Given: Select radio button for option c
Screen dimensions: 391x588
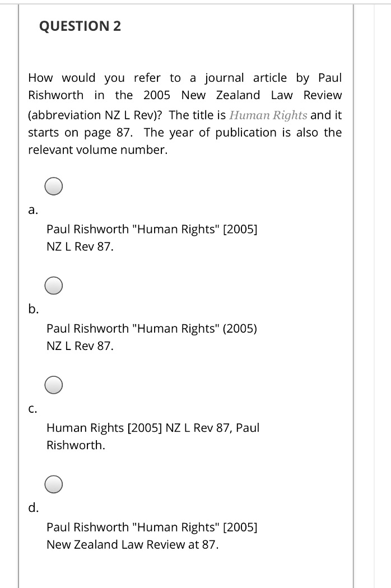Looking at the screenshot, I should (x=53, y=385).
